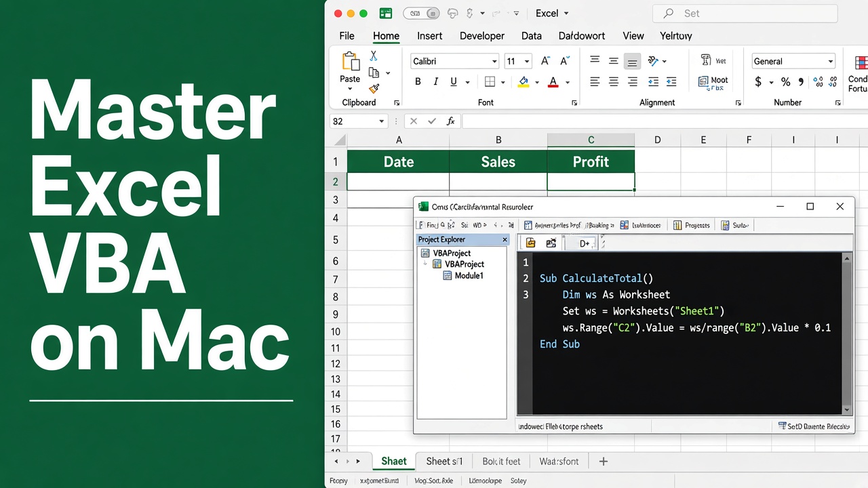Click the Projects toolbar item in VBA window
This screenshot has width=868, height=488.
click(691, 225)
